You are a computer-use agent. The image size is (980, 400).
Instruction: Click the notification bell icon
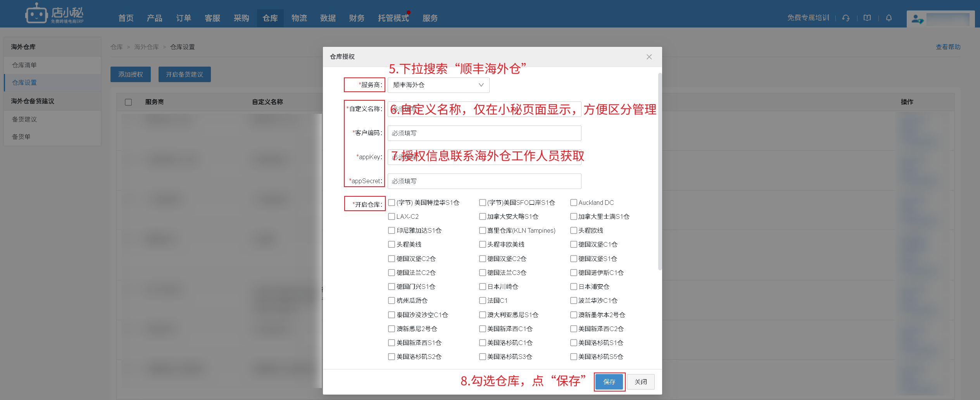pyautogui.click(x=889, y=18)
